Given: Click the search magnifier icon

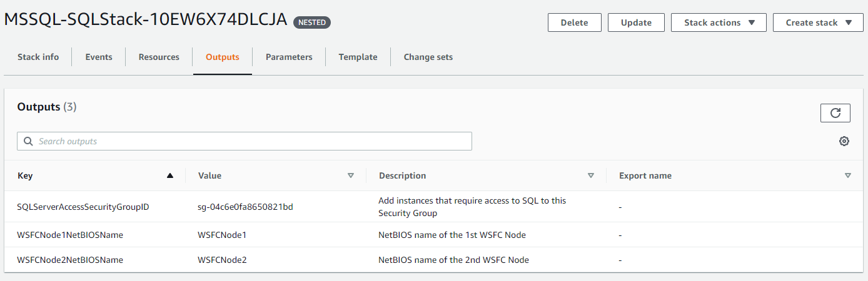Looking at the screenshot, I should 28,141.
